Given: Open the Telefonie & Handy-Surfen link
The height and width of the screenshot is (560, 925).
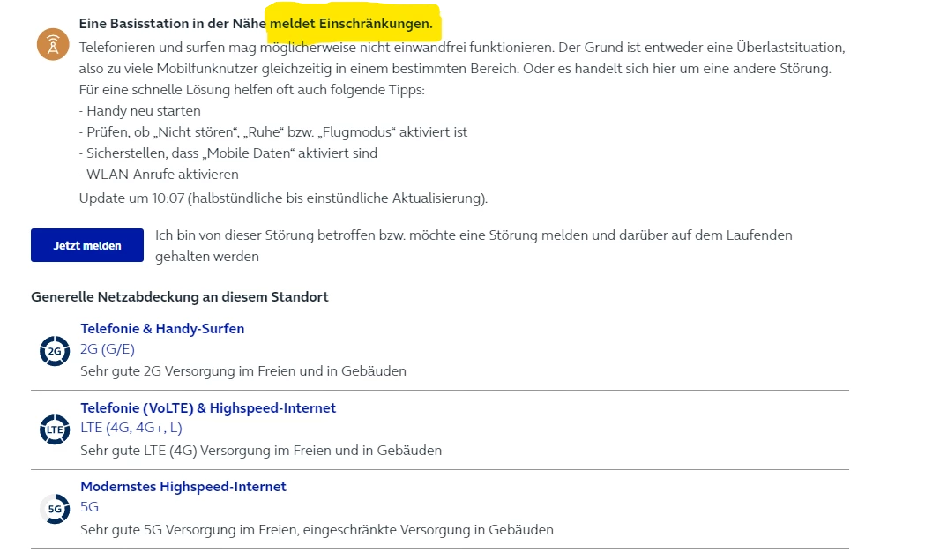Looking at the screenshot, I should coord(162,329).
